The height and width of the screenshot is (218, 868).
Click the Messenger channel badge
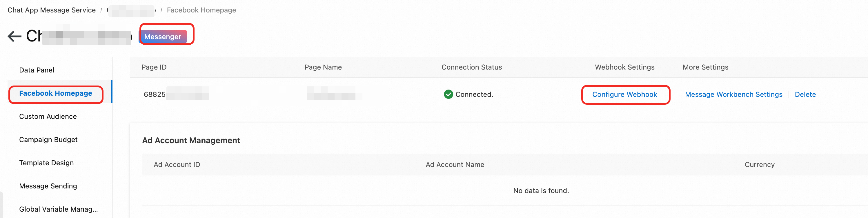pyautogui.click(x=163, y=37)
